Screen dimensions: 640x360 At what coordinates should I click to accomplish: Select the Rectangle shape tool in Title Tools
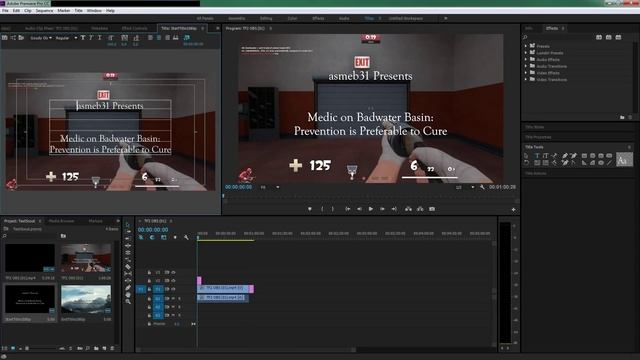584,156
